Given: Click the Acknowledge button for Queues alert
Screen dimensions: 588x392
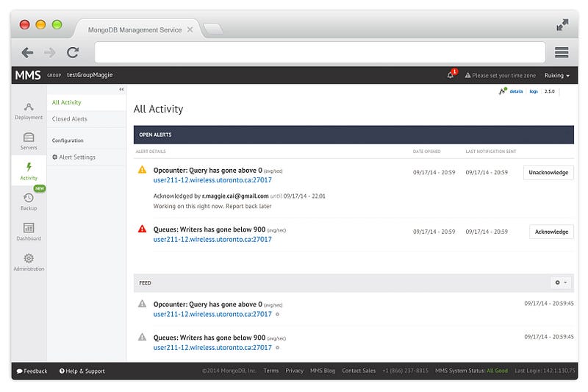Looking at the screenshot, I should click(x=551, y=232).
